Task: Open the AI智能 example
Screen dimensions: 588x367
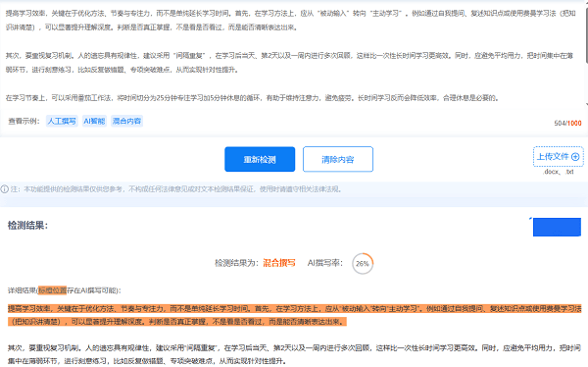Action: coord(94,121)
